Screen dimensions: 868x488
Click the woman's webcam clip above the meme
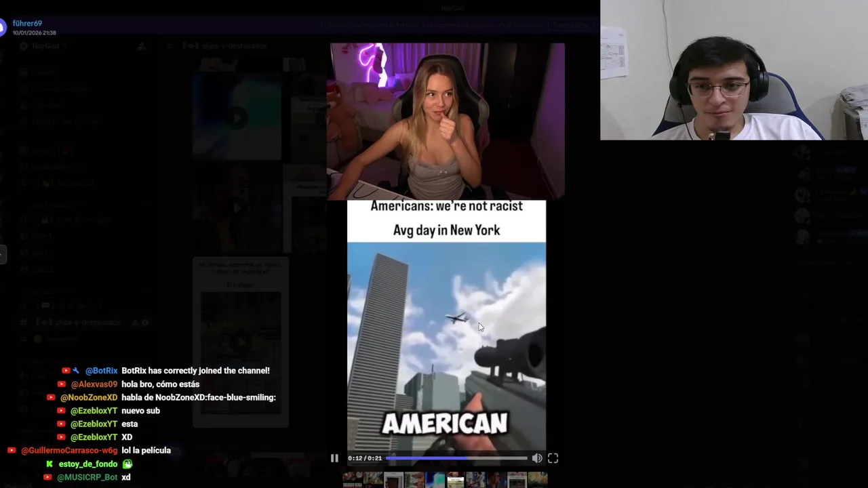tap(447, 121)
